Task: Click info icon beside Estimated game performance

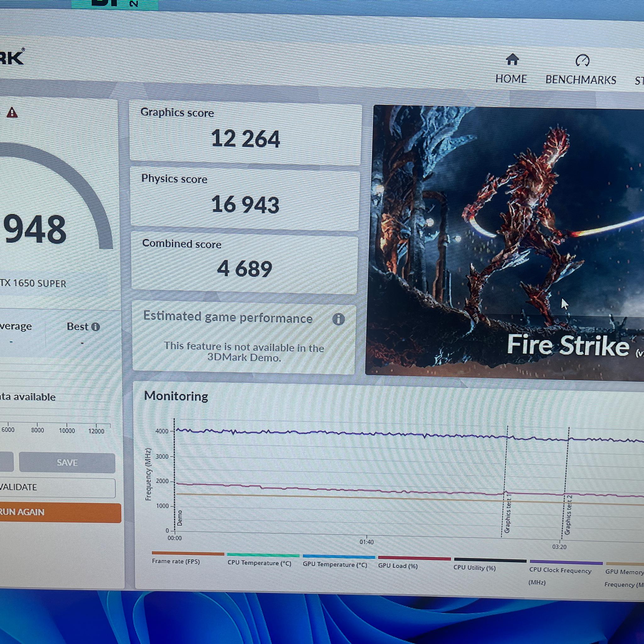Action: (x=338, y=319)
